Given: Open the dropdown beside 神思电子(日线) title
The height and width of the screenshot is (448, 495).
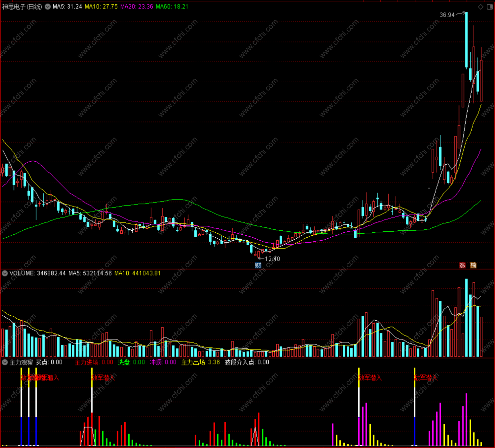Looking at the screenshot, I should (48, 7).
